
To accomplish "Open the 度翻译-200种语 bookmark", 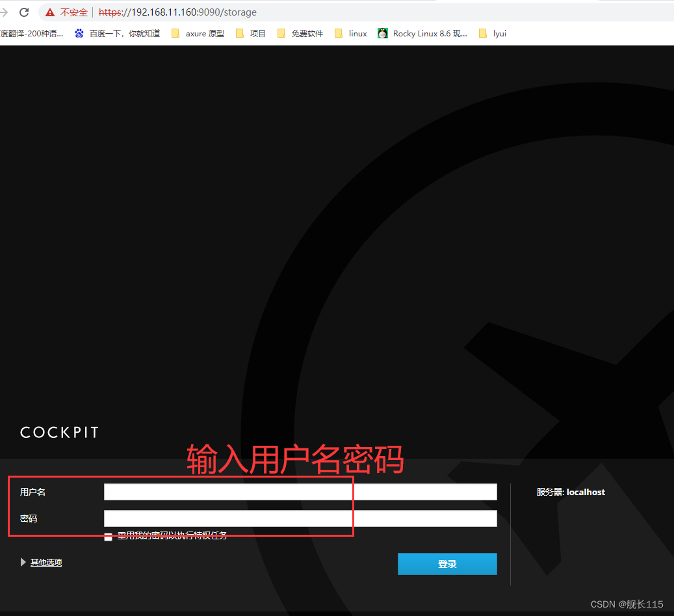I will click(x=32, y=33).
